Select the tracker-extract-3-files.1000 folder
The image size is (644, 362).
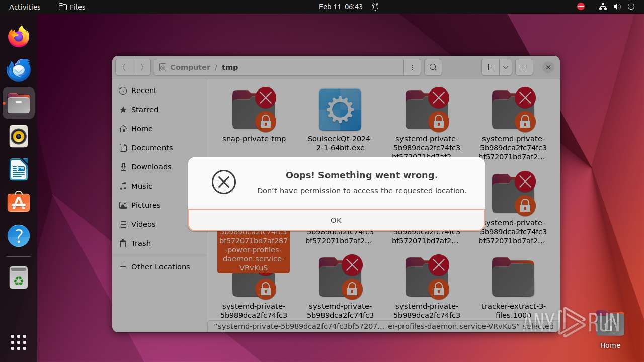coord(513,289)
